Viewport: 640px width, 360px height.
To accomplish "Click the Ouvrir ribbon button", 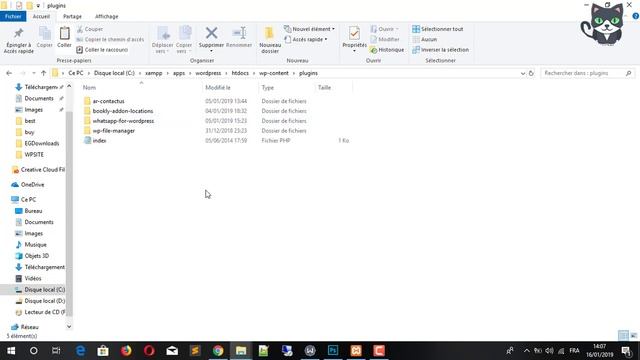I will (x=384, y=29).
